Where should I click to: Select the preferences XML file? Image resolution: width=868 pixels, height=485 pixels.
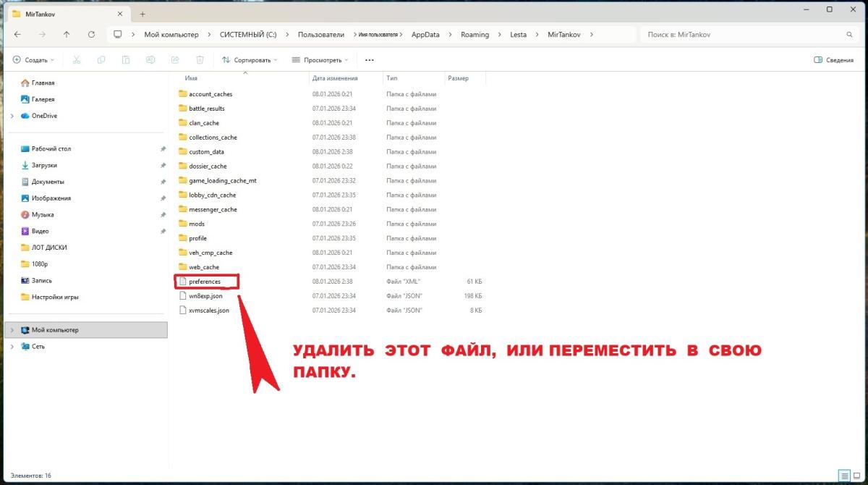coord(205,281)
